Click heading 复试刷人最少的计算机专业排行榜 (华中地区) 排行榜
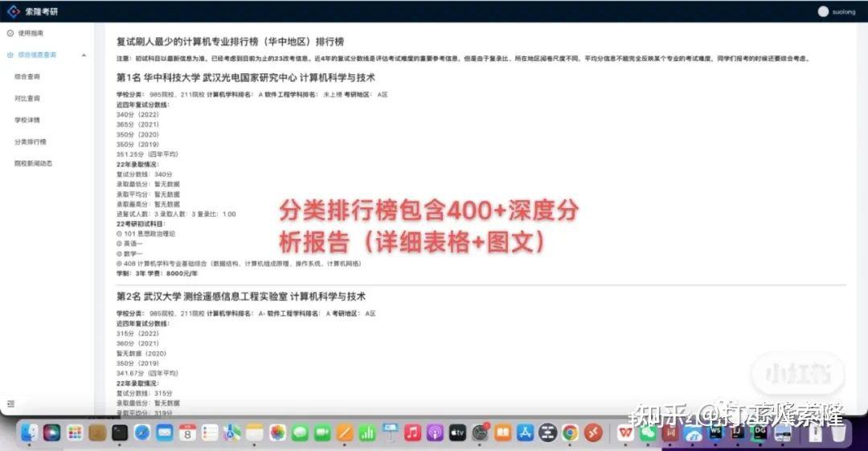 [x=231, y=42]
